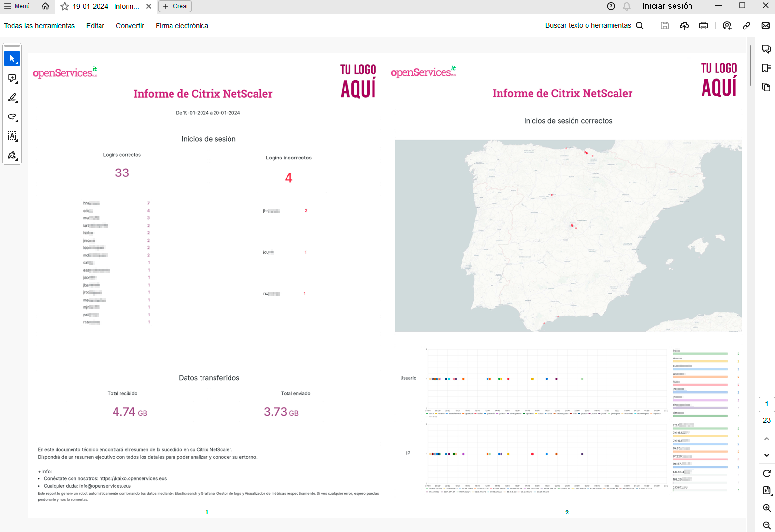Open the bookmarks panel on right sidebar

point(766,68)
